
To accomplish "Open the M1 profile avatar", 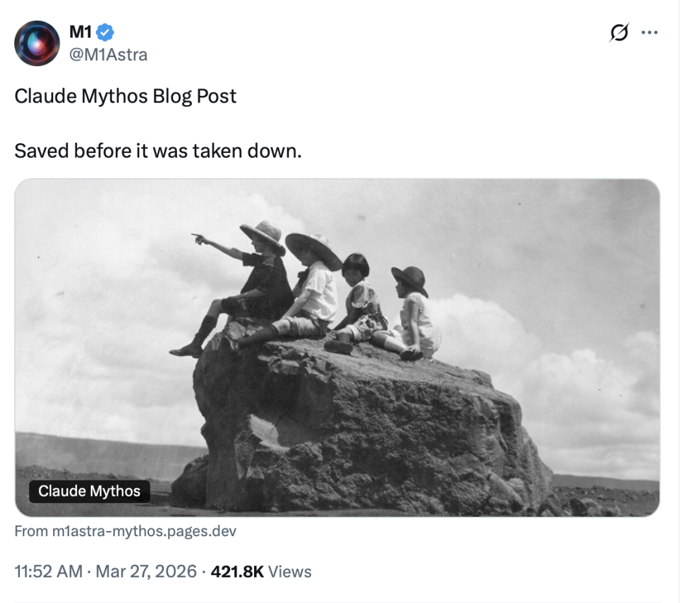I will click(37, 43).
